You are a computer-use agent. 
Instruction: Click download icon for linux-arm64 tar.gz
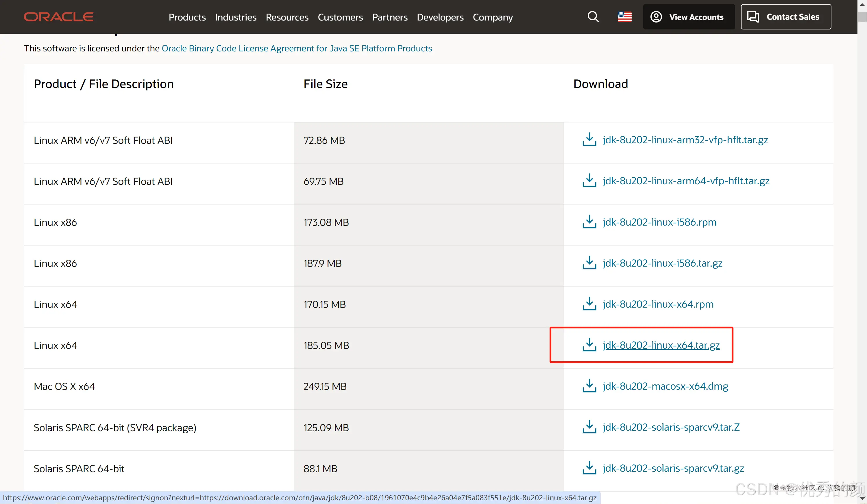(x=589, y=181)
